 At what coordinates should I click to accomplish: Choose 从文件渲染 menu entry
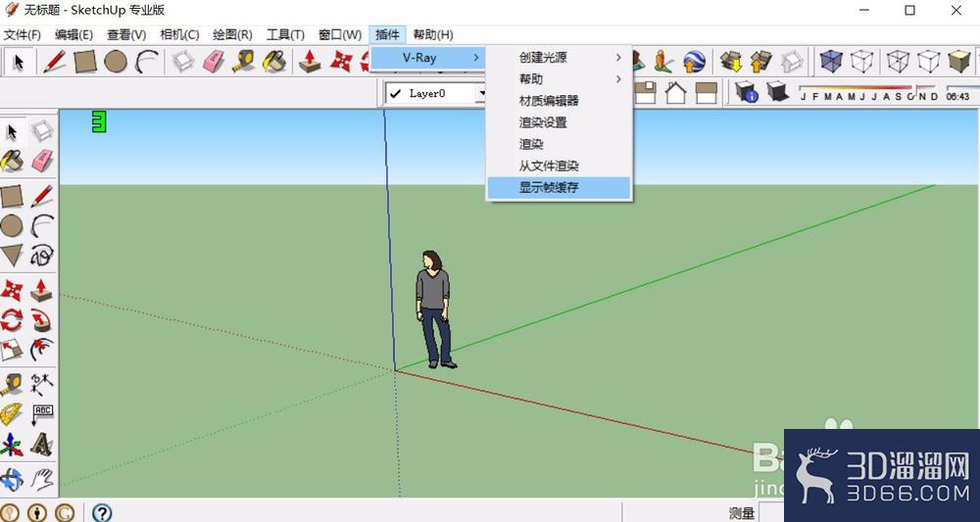[559, 166]
